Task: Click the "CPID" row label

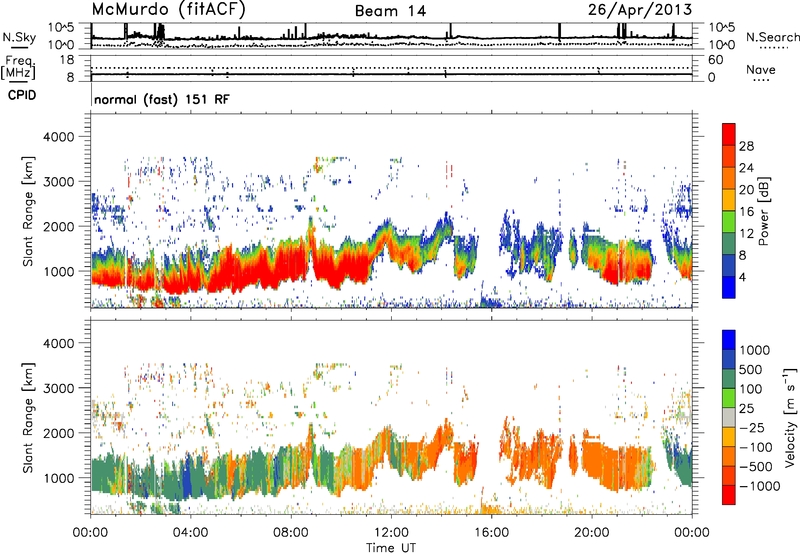Action: point(22,95)
